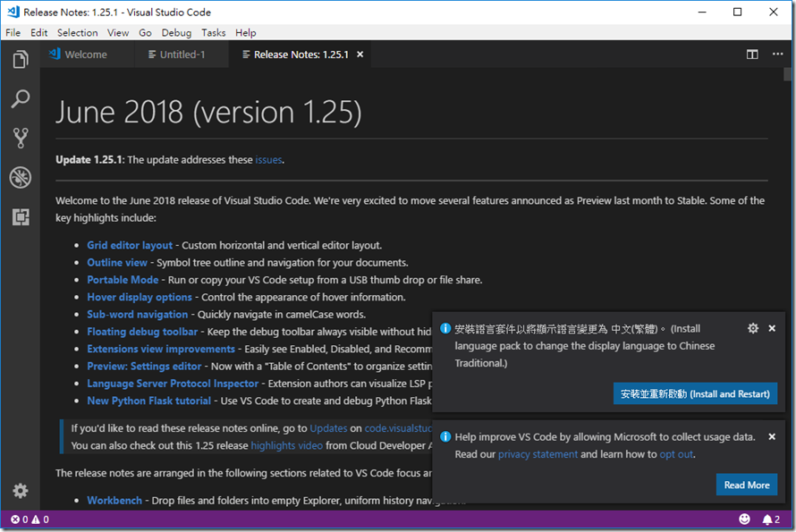Open the Edit menu
Image resolution: width=796 pixels, height=532 pixels.
(39, 32)
